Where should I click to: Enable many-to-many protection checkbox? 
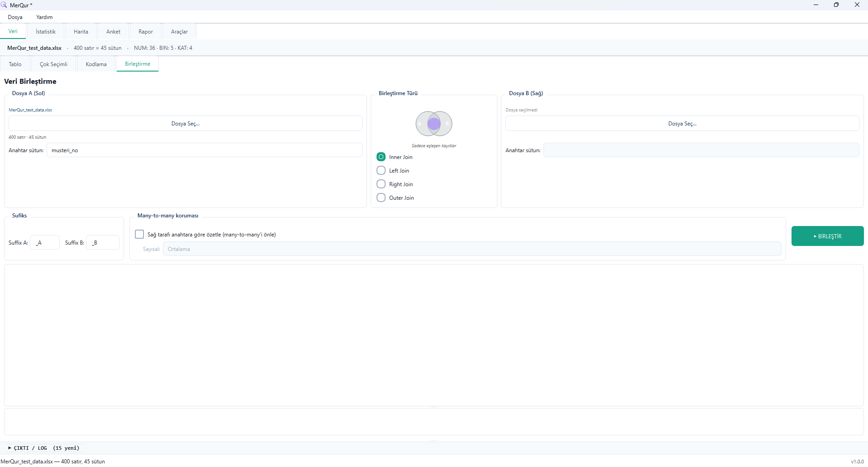[139, 234]
